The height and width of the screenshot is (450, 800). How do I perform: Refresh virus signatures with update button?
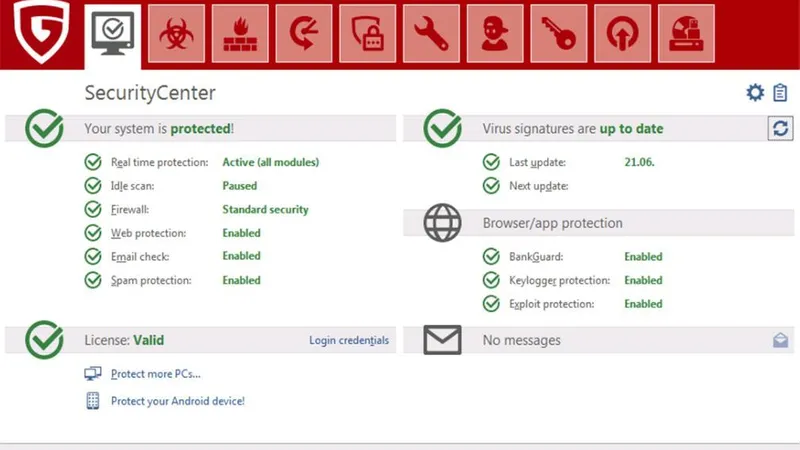pyautogui.click(x=780, y=129)
